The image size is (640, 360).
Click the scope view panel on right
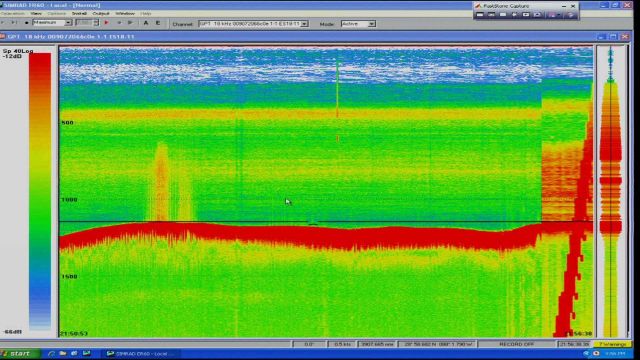tap(611, 192)
